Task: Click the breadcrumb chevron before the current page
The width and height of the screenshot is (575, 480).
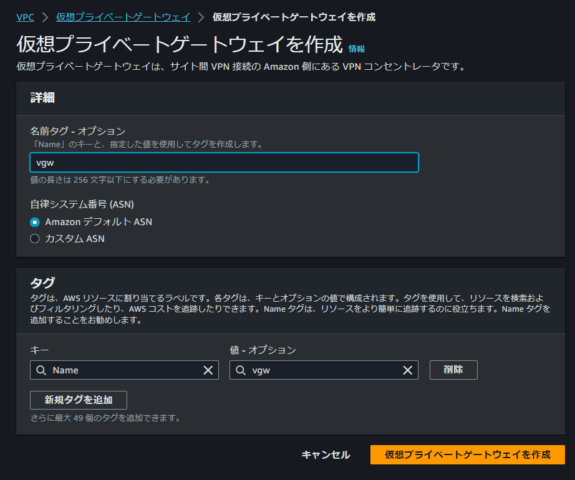Action: coord(201,17)
